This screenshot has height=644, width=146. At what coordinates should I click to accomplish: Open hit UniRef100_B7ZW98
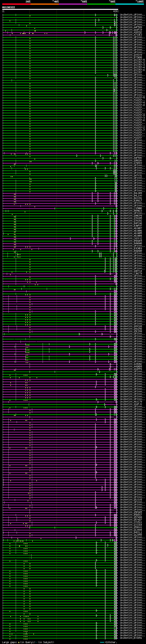[x=131, y=58]
